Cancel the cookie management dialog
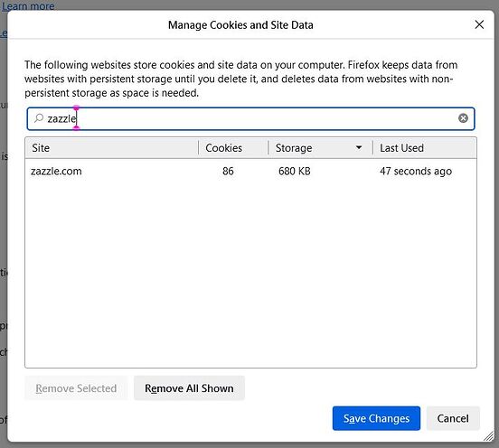Screen dimensions: 499x448 point(453,418)
